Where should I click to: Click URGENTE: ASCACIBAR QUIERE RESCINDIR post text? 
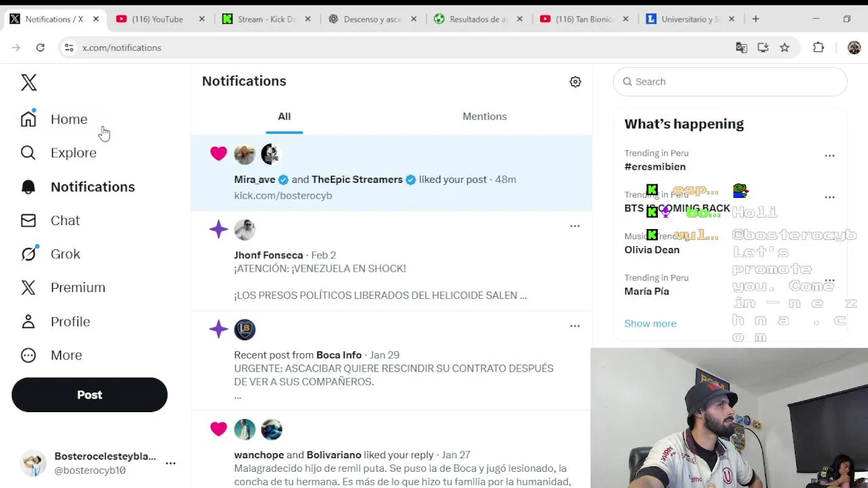[x=393, y=375]
